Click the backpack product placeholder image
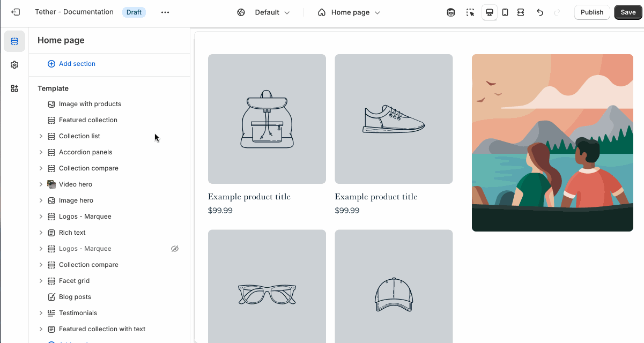This screenshot has height=343, width=644. (x=267, y=119)
